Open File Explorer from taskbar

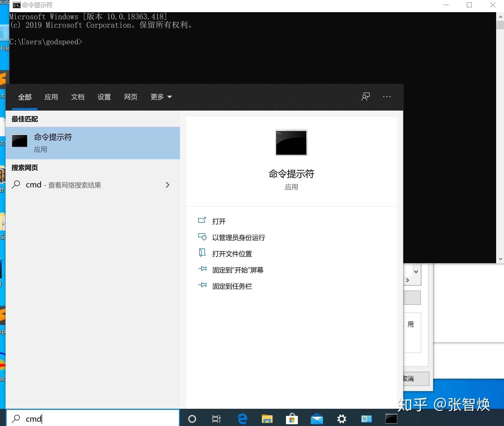[267, 419]
